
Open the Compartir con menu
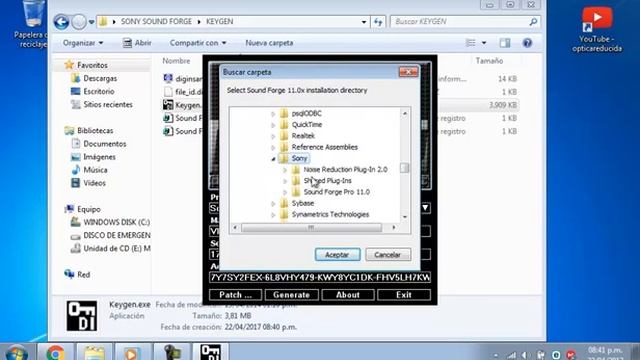pyautogui.click(x=198, y=43)
